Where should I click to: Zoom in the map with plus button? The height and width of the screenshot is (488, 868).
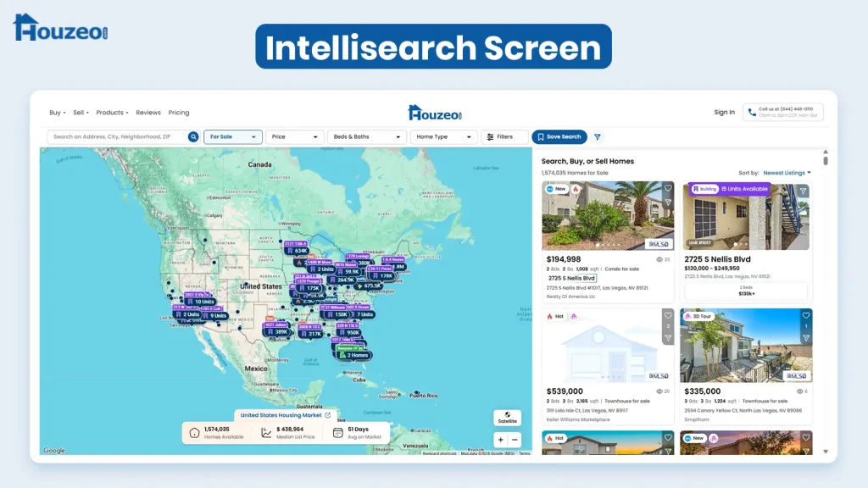tap(500, 440)
